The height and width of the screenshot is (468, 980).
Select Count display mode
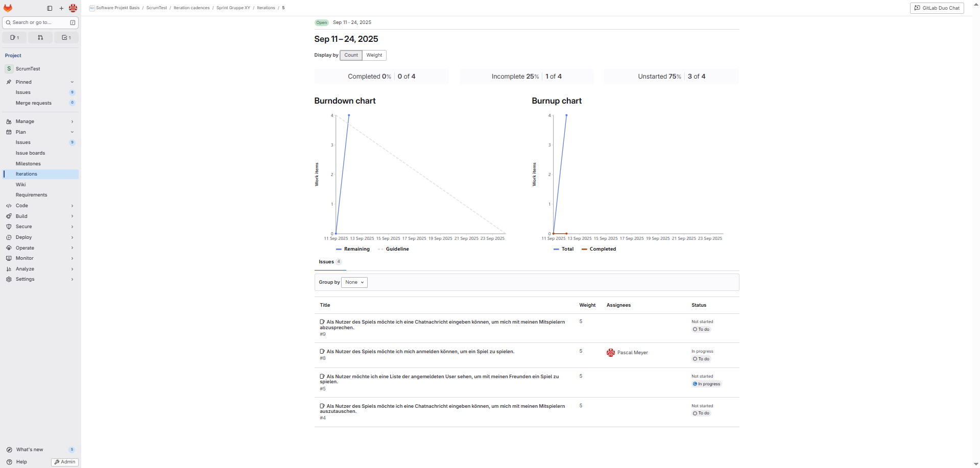[351, 55]
